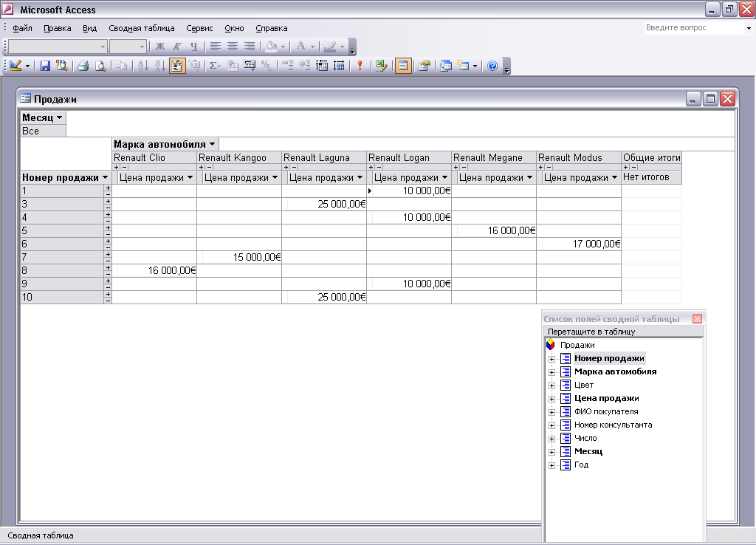Click the Print preview icon

pyautogui.click(x=100, y=66)
